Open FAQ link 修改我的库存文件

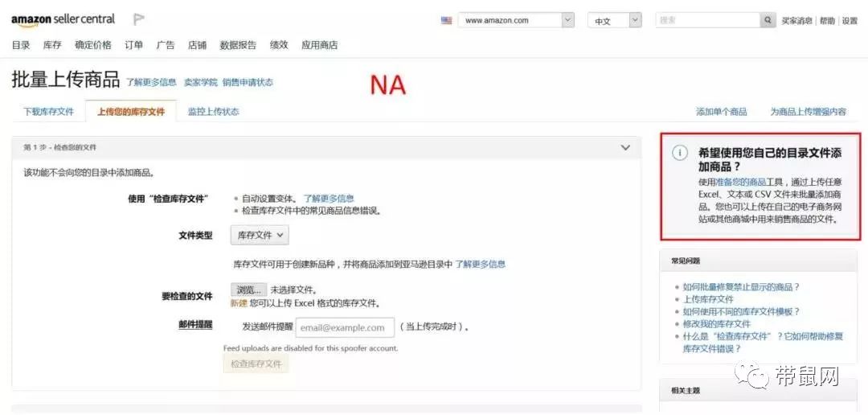click(x=716, y=323)
